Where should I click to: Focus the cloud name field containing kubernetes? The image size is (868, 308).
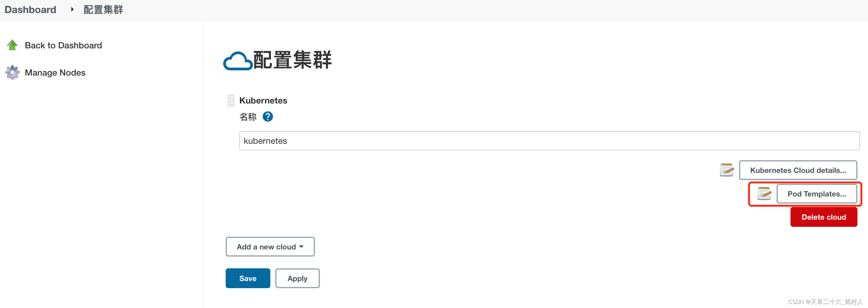[x=549, y=141]
